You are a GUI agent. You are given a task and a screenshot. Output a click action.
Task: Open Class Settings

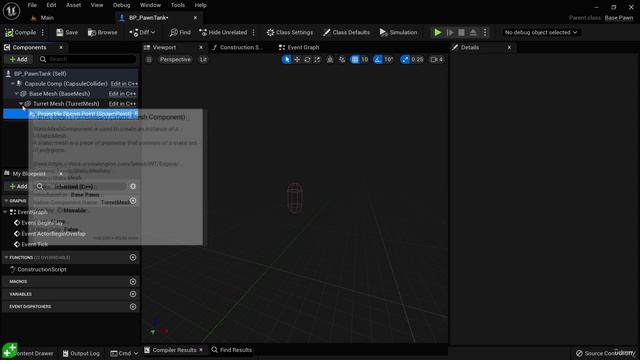290,32
